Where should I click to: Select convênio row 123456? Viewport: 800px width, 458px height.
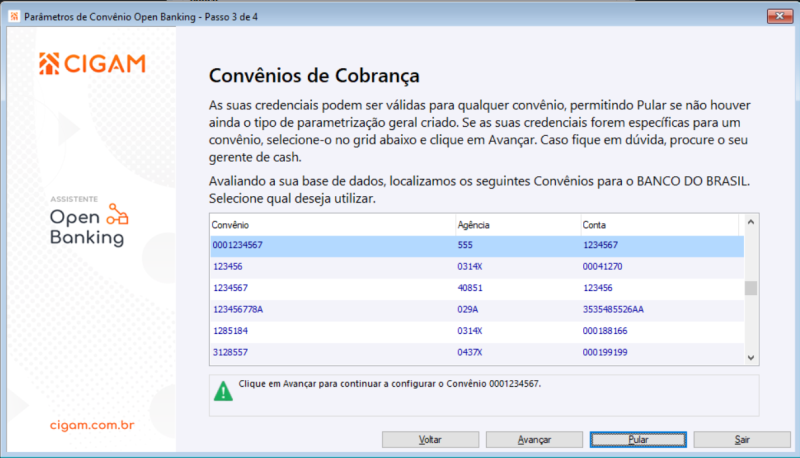tap(477, 267)
